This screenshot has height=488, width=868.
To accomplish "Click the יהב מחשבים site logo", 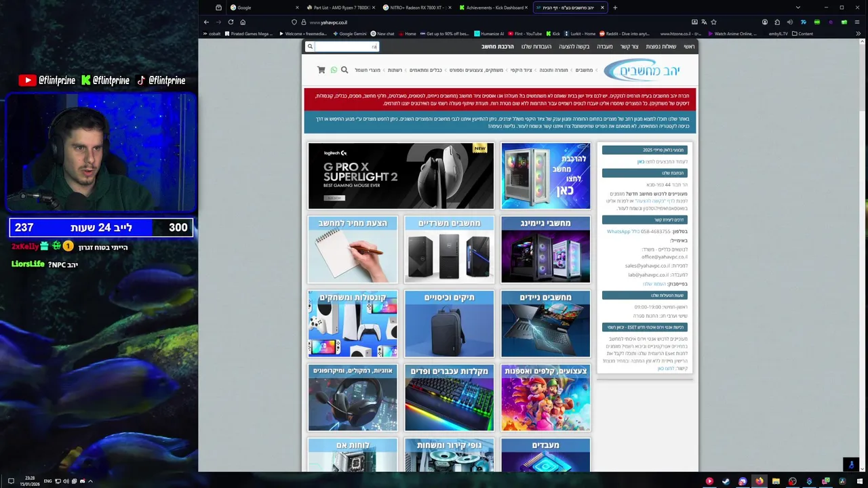I will tap(641, 70).
